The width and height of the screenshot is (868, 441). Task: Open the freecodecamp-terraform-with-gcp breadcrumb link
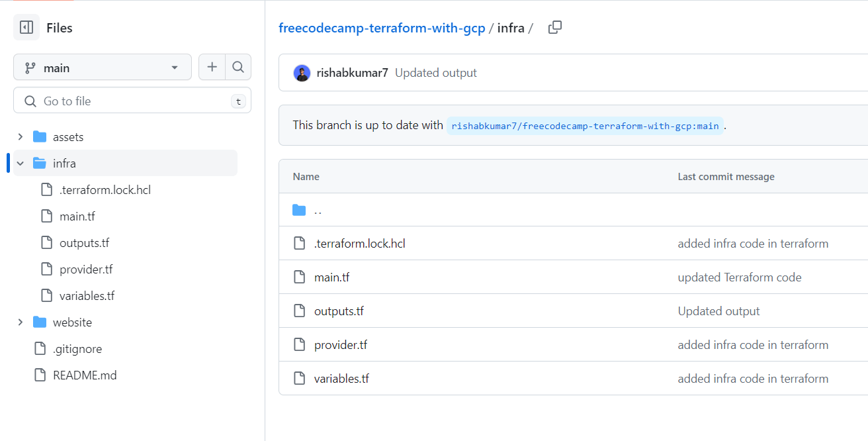(x=382, y=28)
